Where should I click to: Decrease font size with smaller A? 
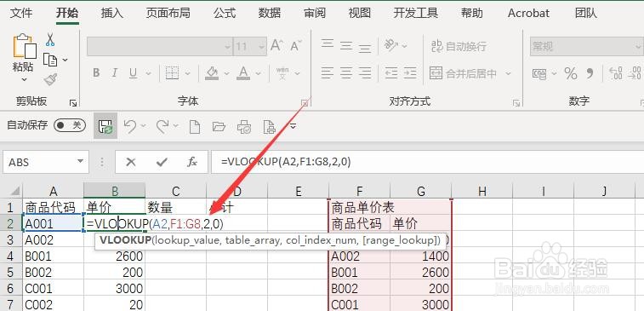296,46
